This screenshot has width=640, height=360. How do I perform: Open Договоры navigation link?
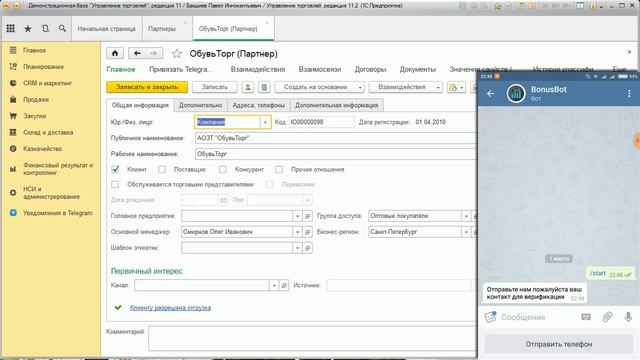click(370, 69)
